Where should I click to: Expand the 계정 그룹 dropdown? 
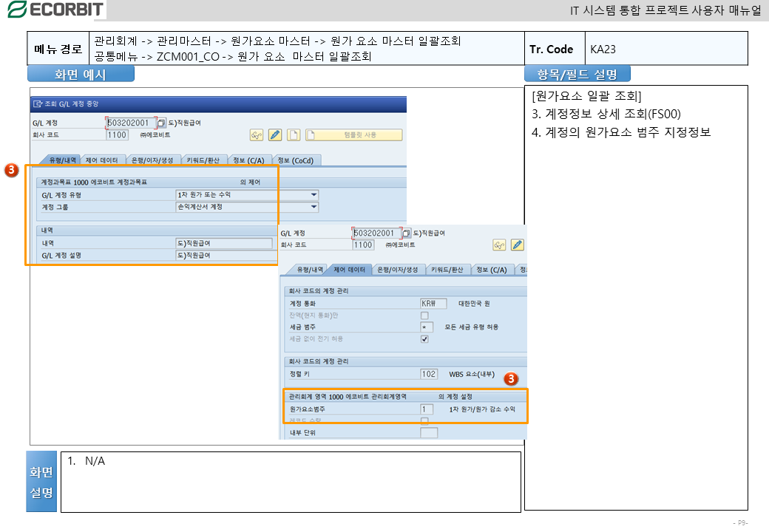tap(314, 207)
